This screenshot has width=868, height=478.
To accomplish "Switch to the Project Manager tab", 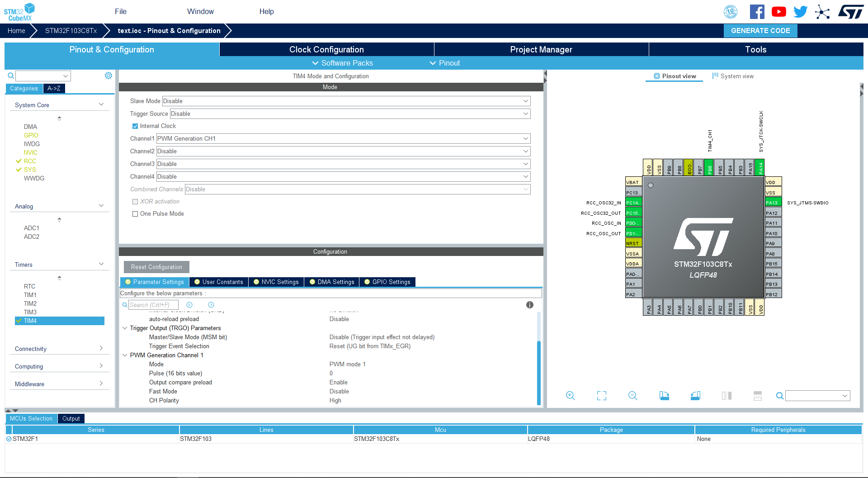I will pos(541,50).
